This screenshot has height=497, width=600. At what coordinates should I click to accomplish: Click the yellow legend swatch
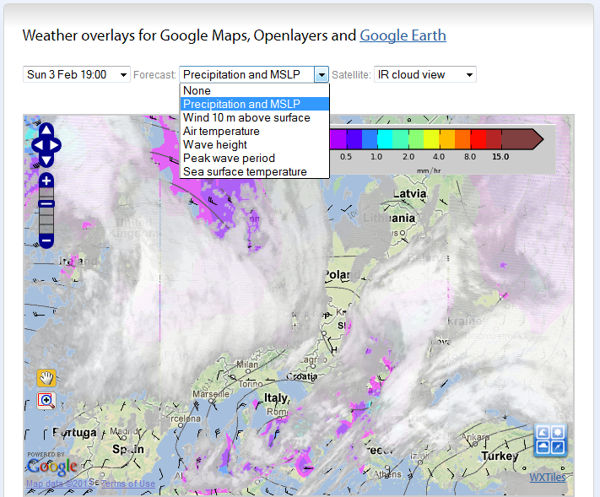432,139
